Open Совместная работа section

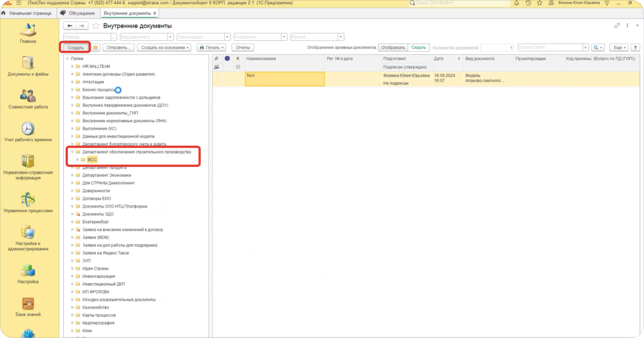(28, 99)
